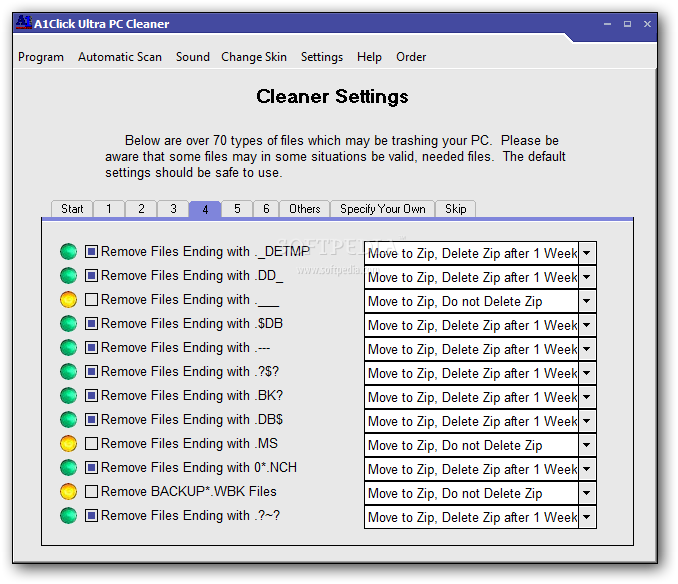Close the A1Click Ultra PC Cleaner window
This screenshot has width=678, height=584.
(x=647, y=24)
